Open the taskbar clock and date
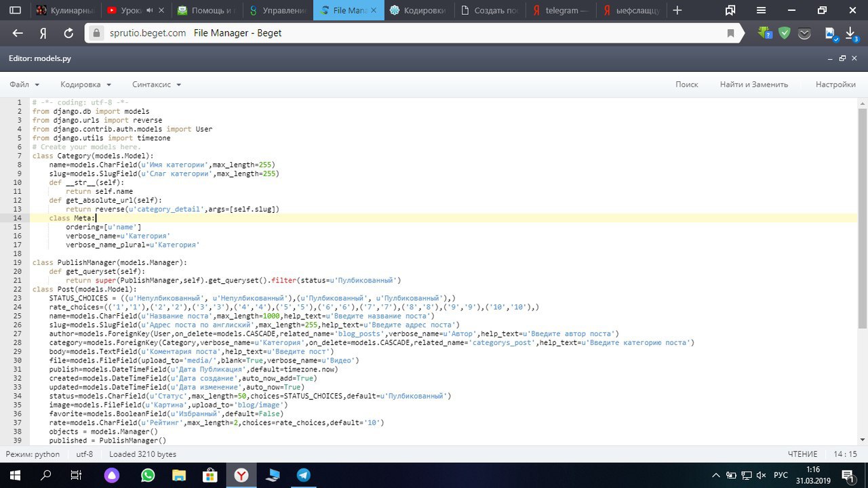Image resolution: width=868 pixels, height=488 pixels. pos(814,474)
